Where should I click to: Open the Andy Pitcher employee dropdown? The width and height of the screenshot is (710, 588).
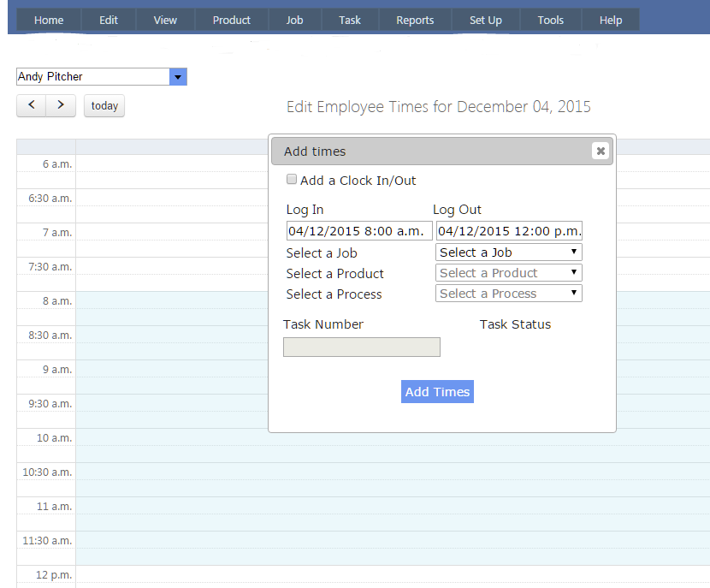pyautogui.click(x=178, y=77)
